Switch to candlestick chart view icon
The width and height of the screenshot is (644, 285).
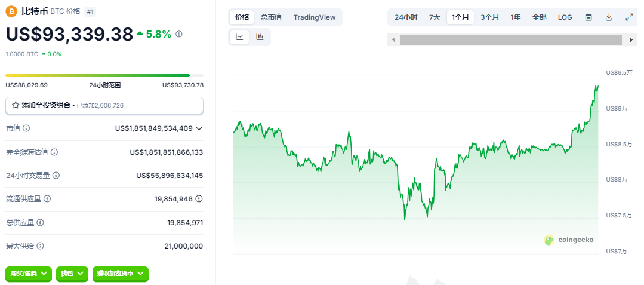pos(260,37)
